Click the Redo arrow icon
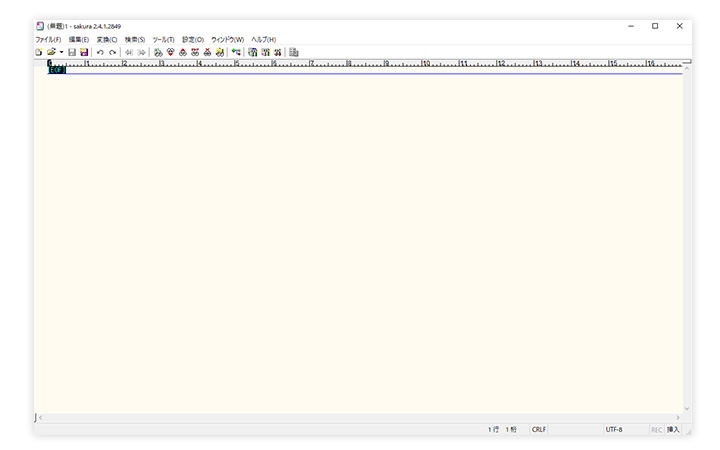This screenshot has width=720, height=450. click(113, 52)
